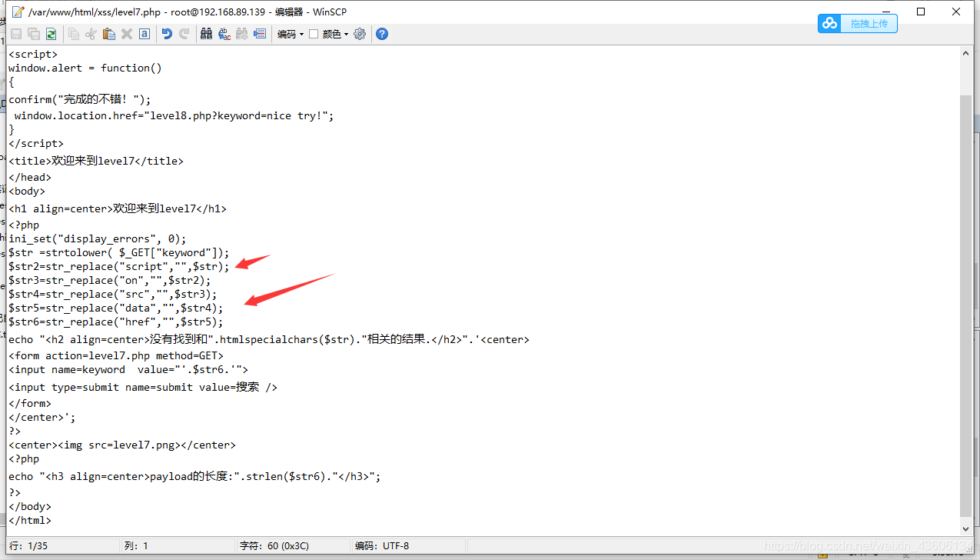Click the line with strlen($str6)
Viewport: 980px width, 560px height.
[x=194, y=476]
